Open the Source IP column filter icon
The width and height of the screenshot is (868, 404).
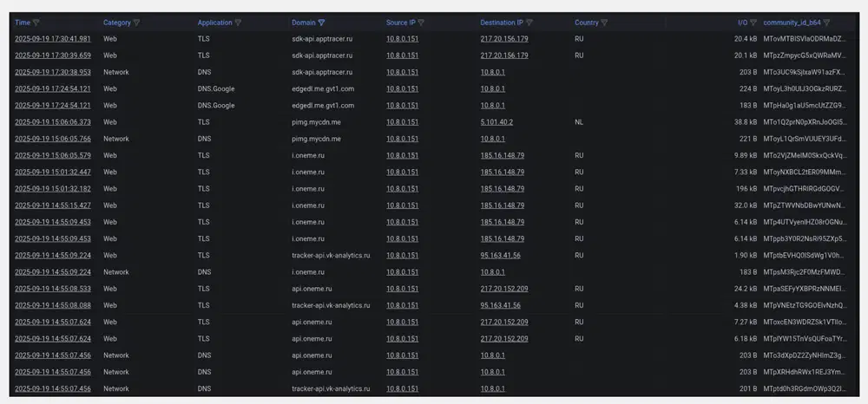point(421,23)
